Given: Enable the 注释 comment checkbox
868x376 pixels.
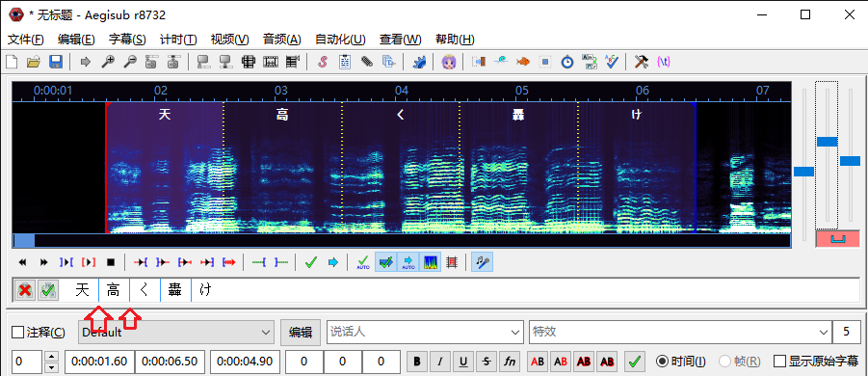Looking at the screenshot, I should (17, 333).
